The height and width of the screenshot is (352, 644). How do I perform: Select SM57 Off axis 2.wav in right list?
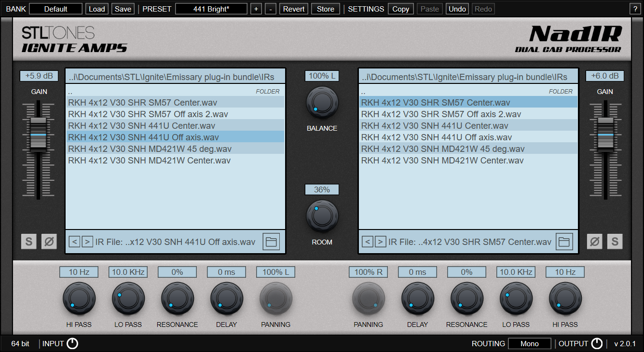pyautogui.click(x=468, y=114)
